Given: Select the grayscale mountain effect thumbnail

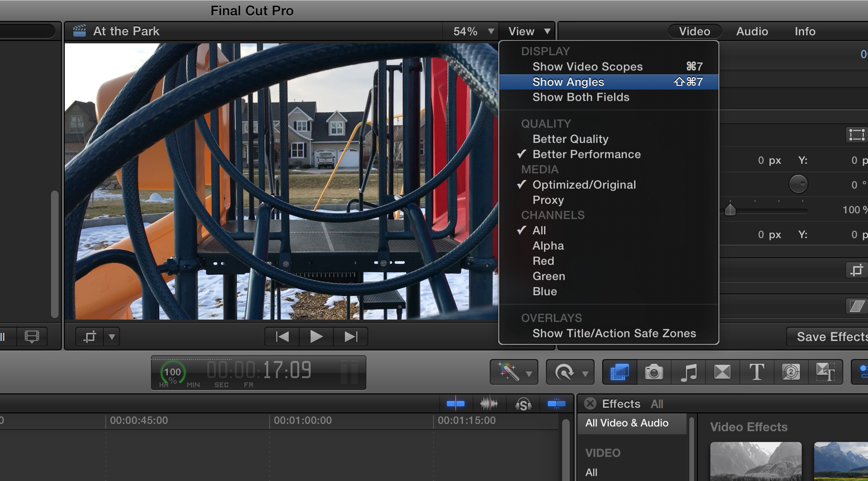Looking at the screenshot, I should [x=756, y=461].
